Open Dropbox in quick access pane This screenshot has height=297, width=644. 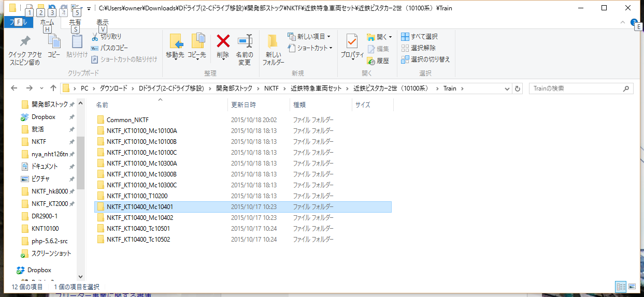click(x=43, y=117)
